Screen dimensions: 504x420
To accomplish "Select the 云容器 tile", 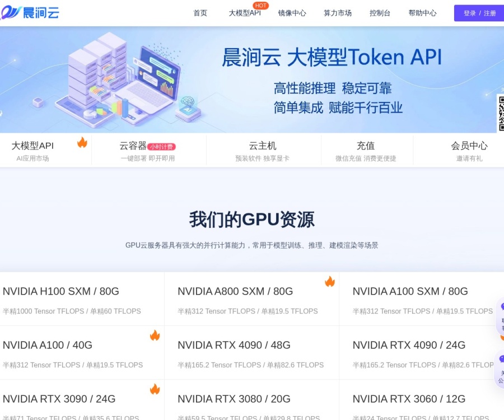I will click(148, 151).
